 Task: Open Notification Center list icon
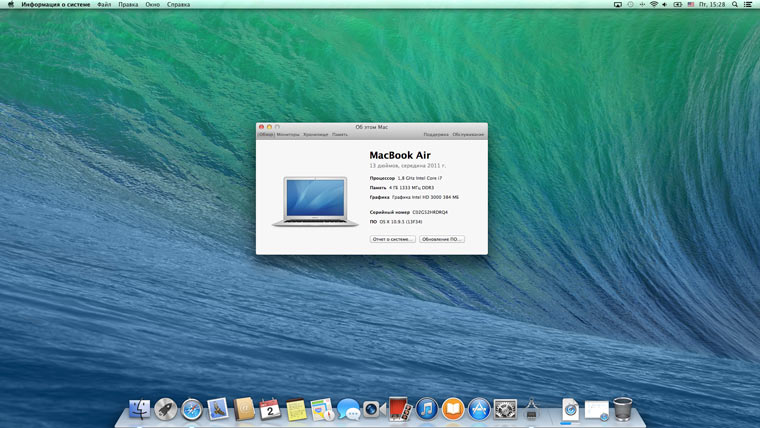tap(748, 4)
